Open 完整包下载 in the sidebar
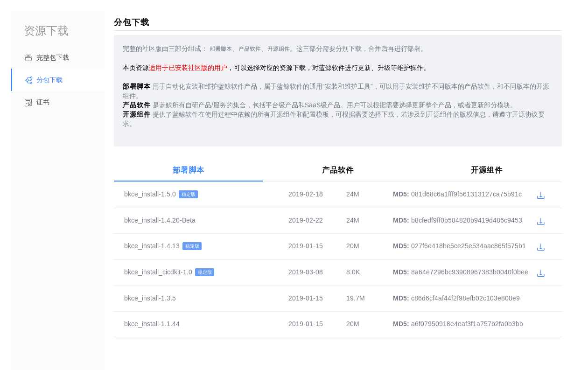Viewport: 588px width, 370px height. pos(58,58)
